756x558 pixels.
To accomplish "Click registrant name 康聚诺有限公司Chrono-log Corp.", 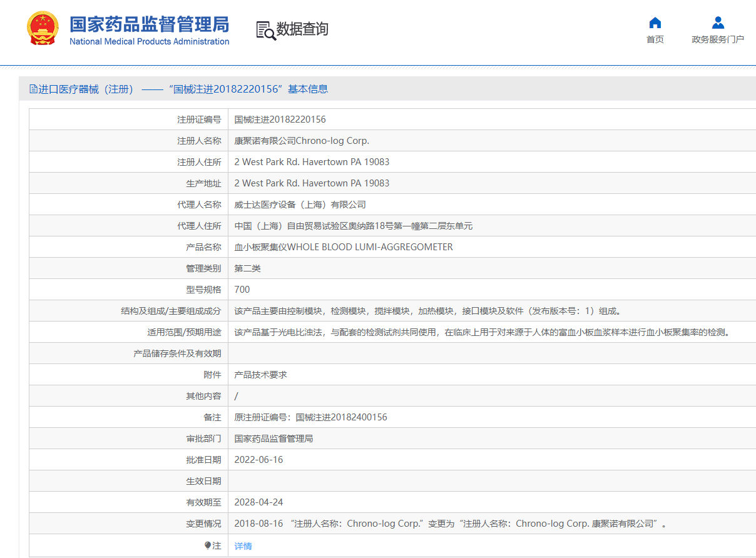I will [x=302, y=141].
